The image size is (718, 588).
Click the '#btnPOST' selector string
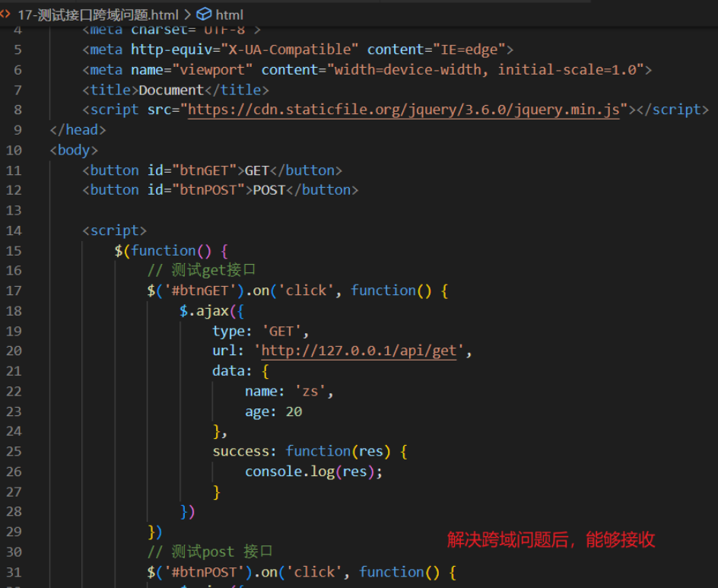pyautogui.click(x=205, y=573)
